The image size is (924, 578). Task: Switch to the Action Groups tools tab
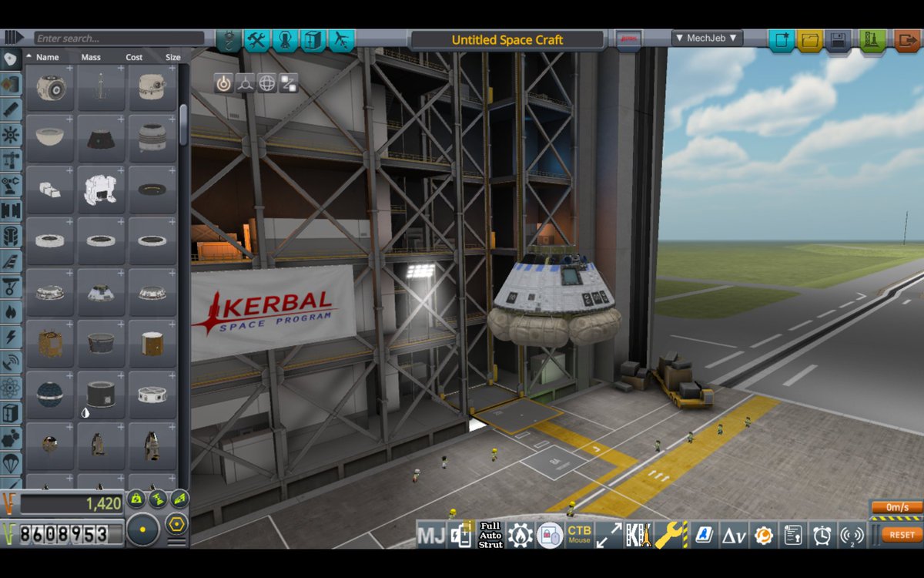click(257, 39)
